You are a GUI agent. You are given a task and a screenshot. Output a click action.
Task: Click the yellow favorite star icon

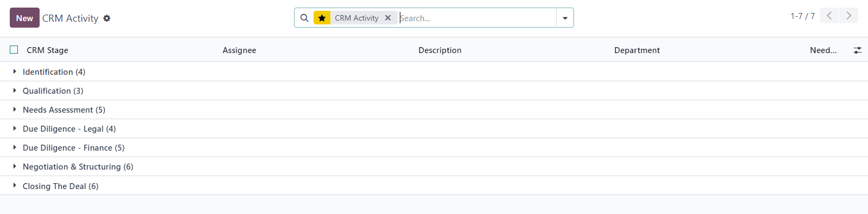[x=322, y=18]
